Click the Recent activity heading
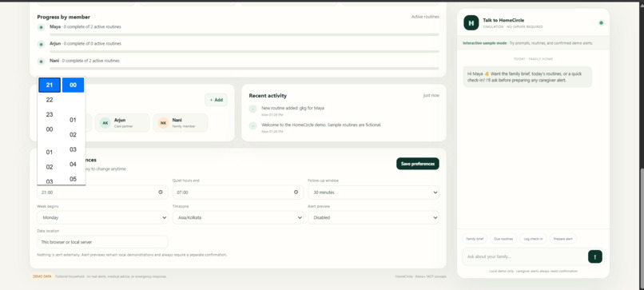 [x=268, y=96]
